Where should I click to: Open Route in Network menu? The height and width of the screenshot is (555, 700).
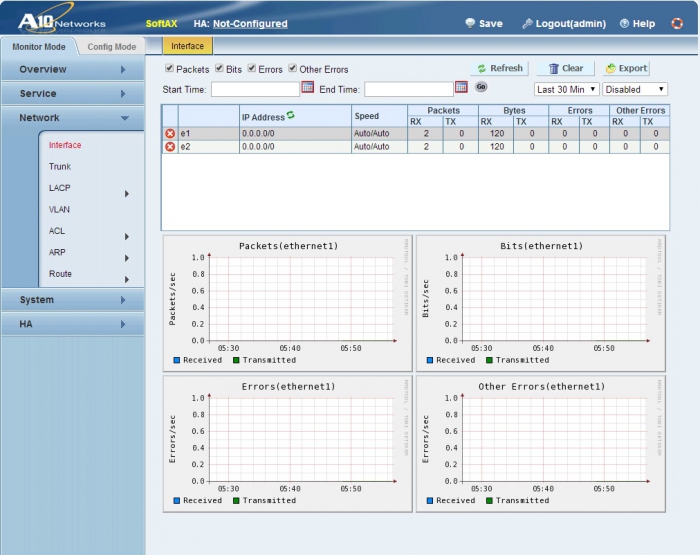pyautogui.click(x=60, y=274)
